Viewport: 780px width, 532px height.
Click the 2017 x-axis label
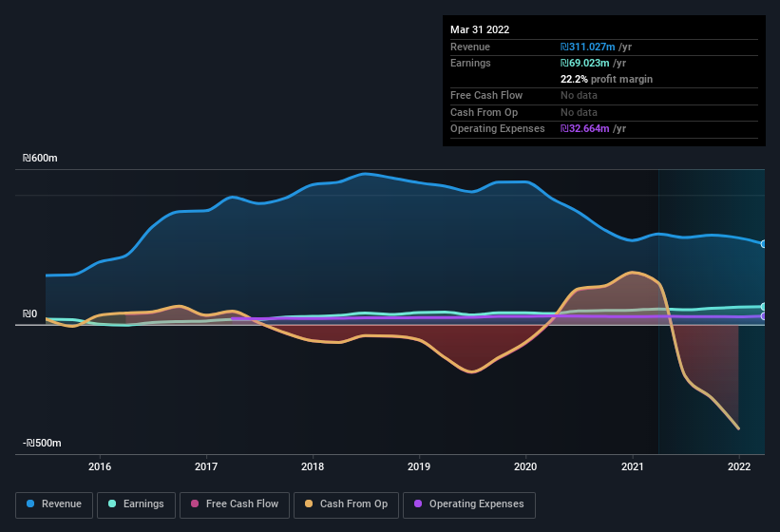click(206, 466)
